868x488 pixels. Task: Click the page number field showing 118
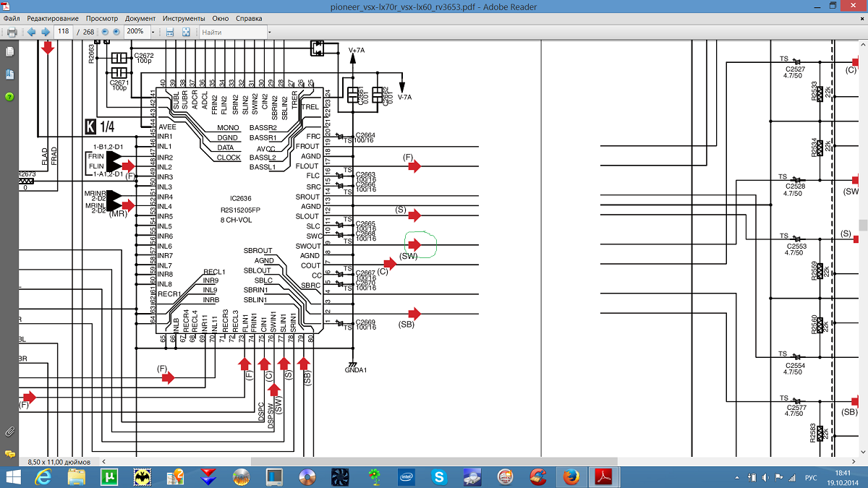coord(64,32)
